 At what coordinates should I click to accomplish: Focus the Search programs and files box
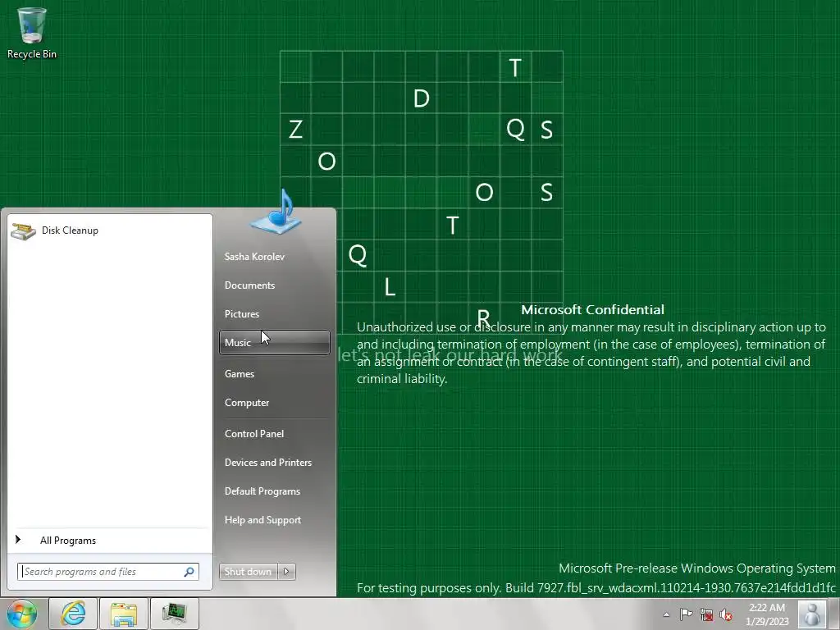click(x=108, y=572)
